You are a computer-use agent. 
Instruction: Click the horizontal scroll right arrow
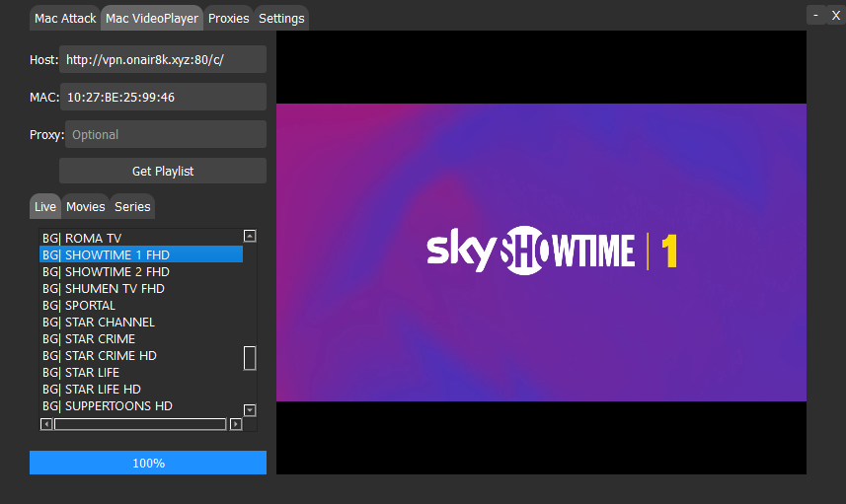click(x=236, y=424)
